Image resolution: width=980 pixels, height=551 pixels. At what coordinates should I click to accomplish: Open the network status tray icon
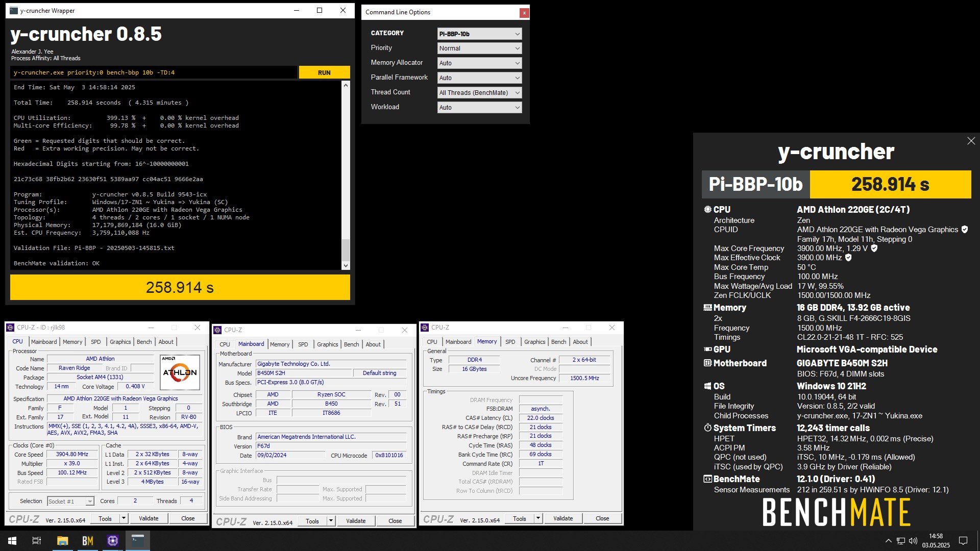901,541
